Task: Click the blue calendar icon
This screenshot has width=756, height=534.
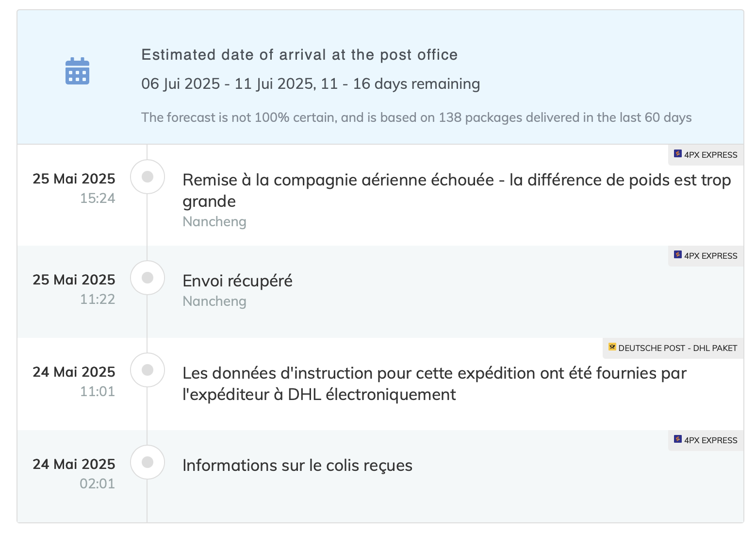Action: tap(77, 71)
